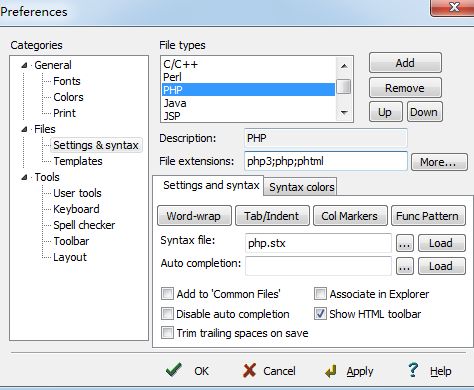The width and height of the screenshot is (474, 390).
Task: Browse for auto completion file
Action: pyautogui.click(x=405, y=266)
